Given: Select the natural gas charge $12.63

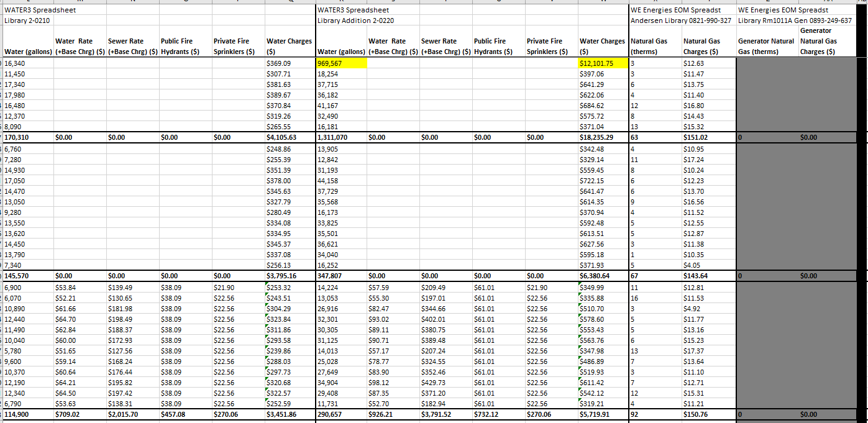Looking at the screenshot, I should [x=708, y=63].
